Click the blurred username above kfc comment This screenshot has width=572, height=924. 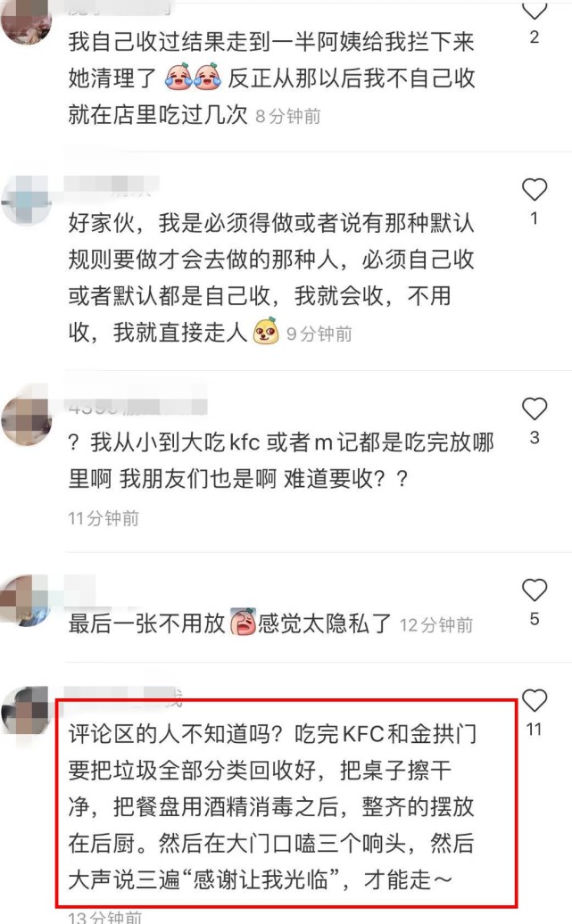(137, 406)
